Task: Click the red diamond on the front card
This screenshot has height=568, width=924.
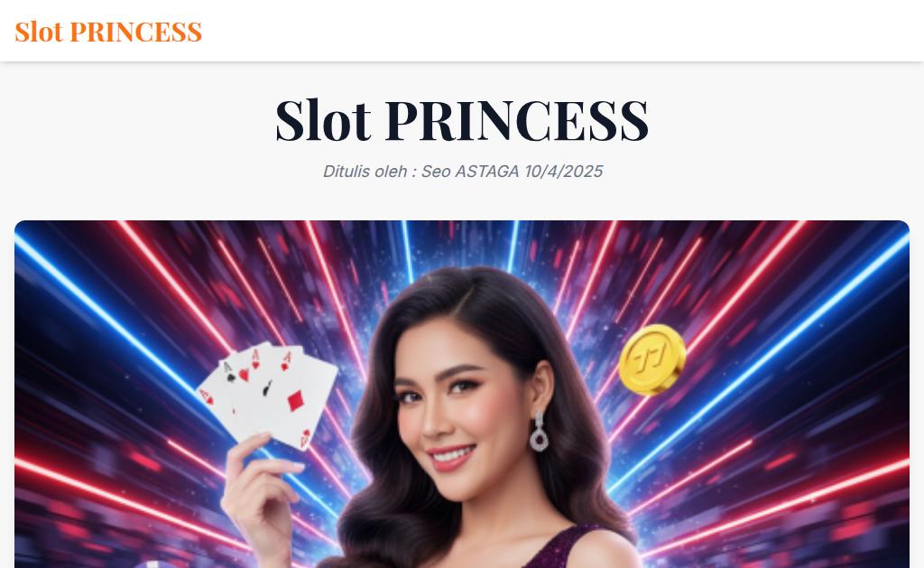Action: tap(296, 401)
